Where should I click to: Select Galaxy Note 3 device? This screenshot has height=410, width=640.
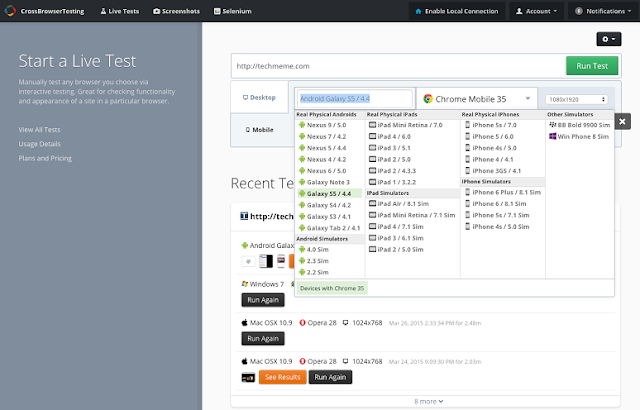coord(324,182)
